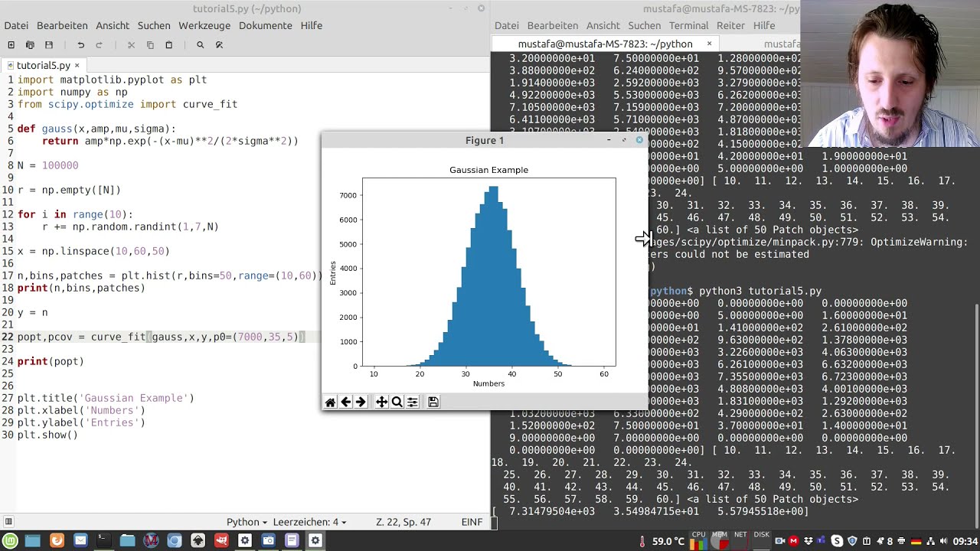Viewport: 980px width, 551px height.
Task: Open the editor's Ansicht menu
Action: coord(113,25)
